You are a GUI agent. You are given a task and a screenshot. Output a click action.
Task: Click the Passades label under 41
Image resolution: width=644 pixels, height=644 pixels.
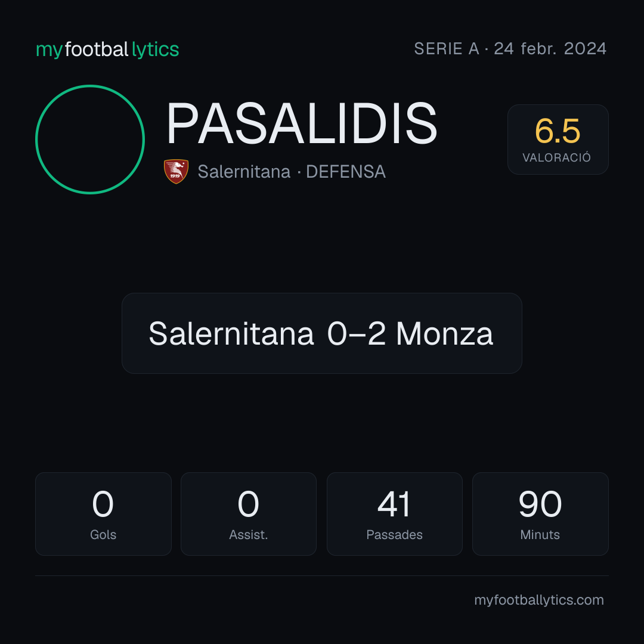(x=394, y=535)
